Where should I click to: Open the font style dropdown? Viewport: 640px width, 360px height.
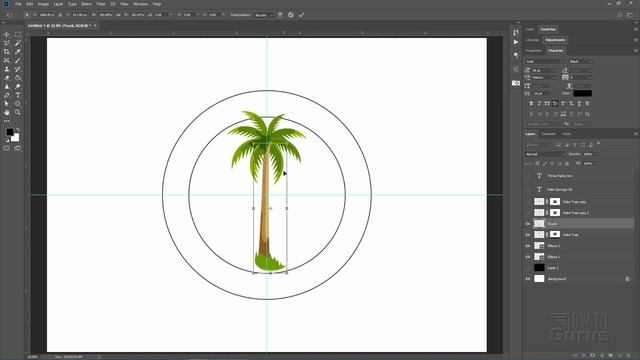(x=580, y=61)
